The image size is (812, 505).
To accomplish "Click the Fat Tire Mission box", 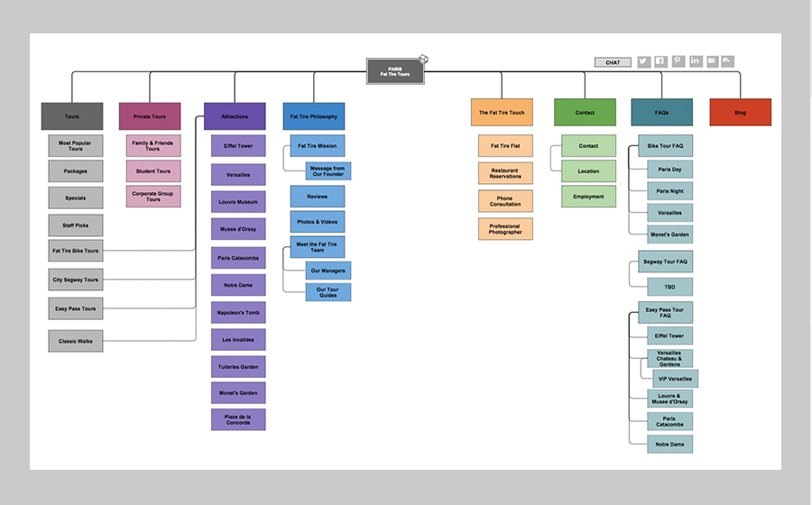I will click(x=318, y=146).
